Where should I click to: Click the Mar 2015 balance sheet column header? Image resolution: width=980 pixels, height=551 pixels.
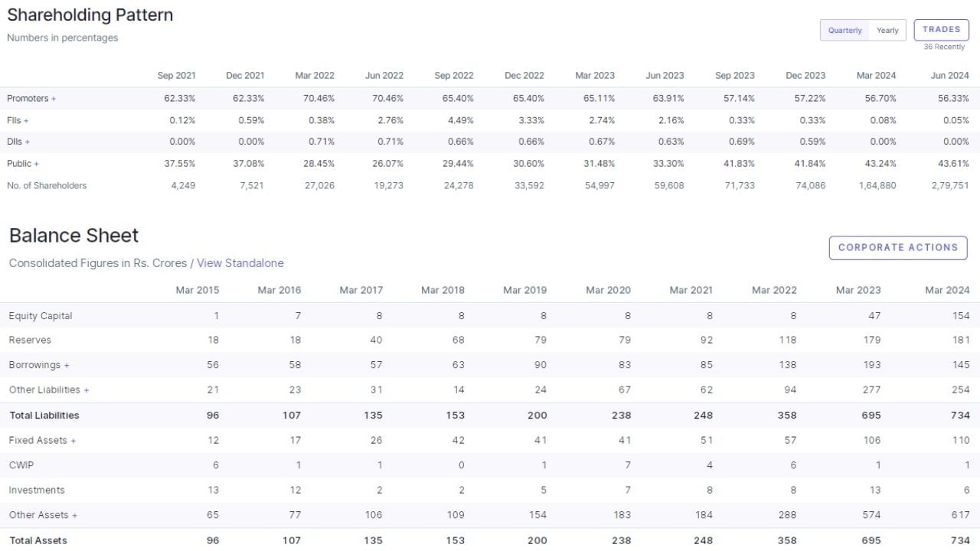click(198, 291)
